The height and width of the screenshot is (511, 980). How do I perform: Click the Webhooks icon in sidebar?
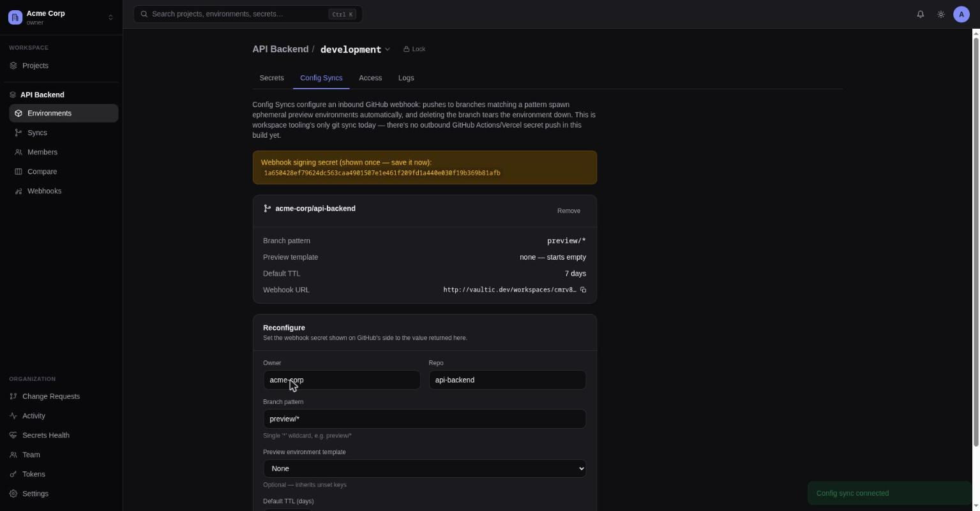[x=19, y=191]
